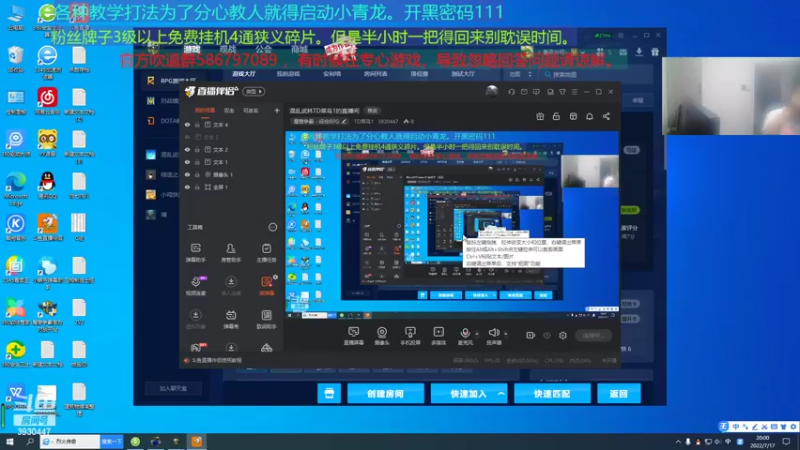800x450 pixels.
Task: Open the 主播任务 tool
Action: [266, 252]
